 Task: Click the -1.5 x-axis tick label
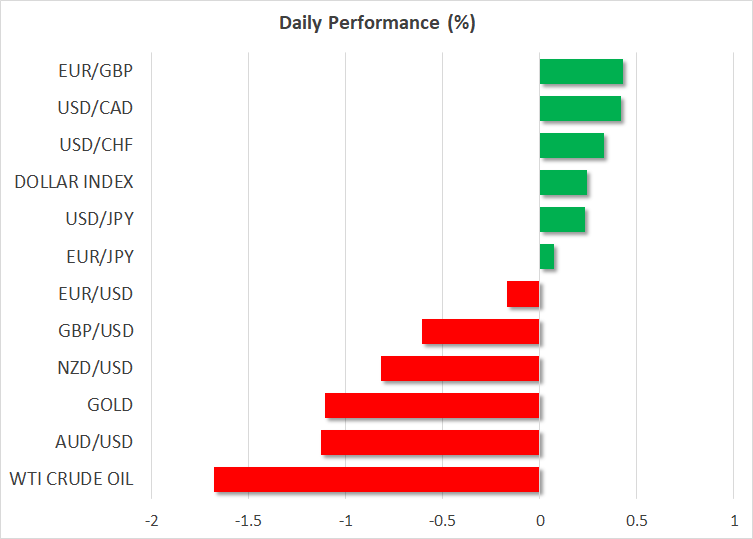pos(248,521)
